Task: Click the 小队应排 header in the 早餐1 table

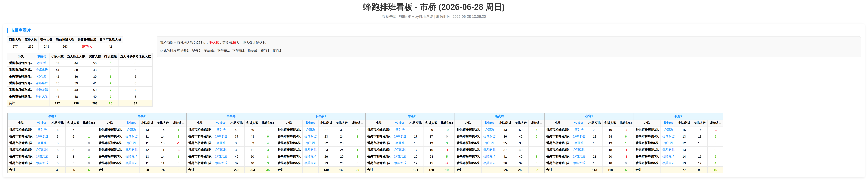Action: coord(58,123)
